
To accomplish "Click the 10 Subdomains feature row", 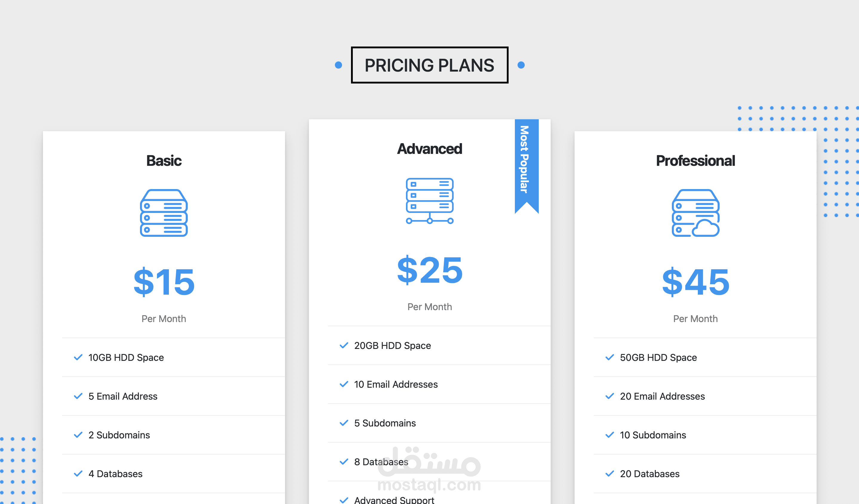I will (705, 435).
